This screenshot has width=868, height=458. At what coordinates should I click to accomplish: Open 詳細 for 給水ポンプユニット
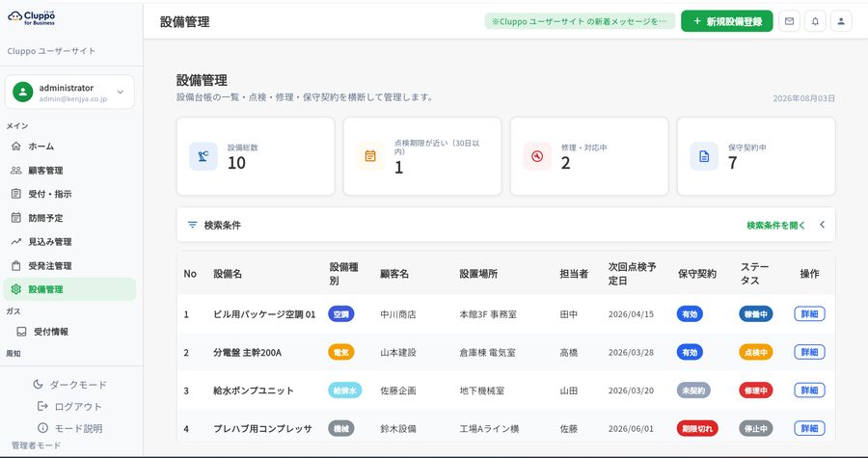click(x=809, y=390)
